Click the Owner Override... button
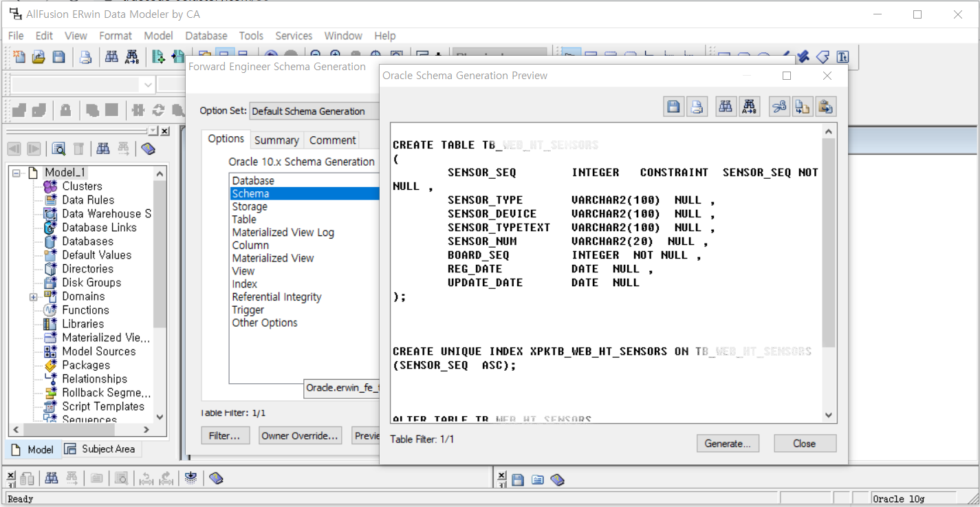This screenshot has height=507, width=980. coord(300,435)
